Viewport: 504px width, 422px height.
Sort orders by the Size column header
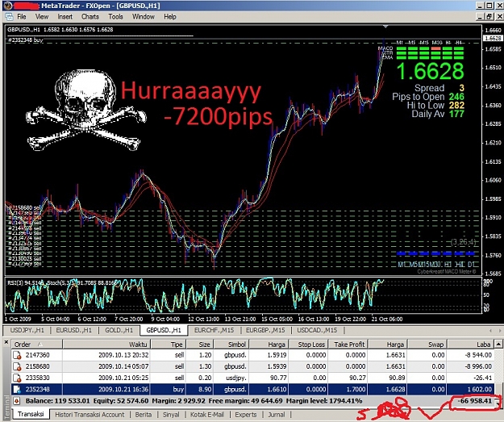click(x=200, y=345)
